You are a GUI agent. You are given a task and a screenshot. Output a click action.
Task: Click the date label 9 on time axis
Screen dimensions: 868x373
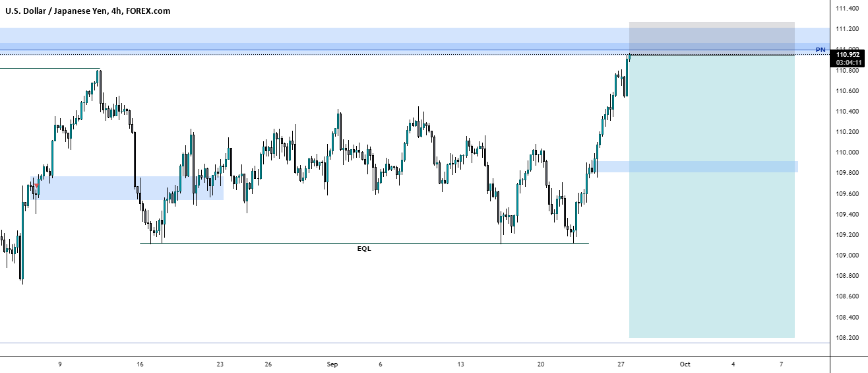pyautogui.click(x=60, y=364)
